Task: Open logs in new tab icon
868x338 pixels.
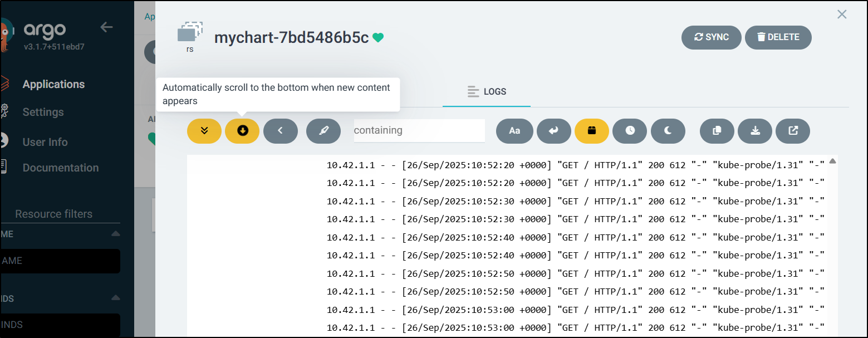Action: [x=793, y=131]
